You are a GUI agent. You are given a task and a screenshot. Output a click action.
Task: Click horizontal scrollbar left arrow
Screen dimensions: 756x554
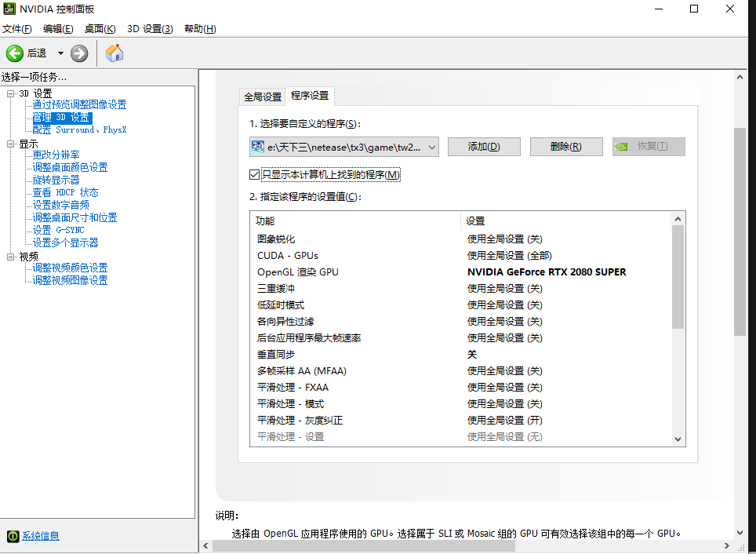pos(205,546)
